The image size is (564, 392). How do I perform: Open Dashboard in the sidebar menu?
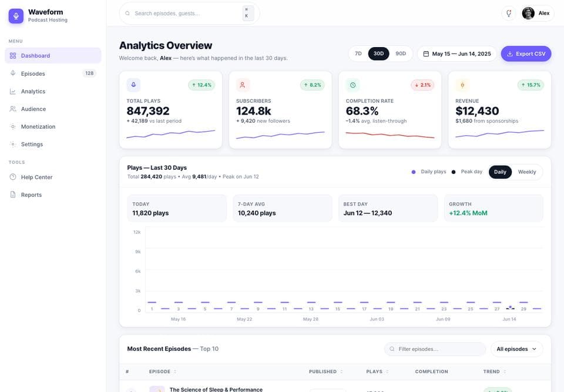tap(53, 55)
